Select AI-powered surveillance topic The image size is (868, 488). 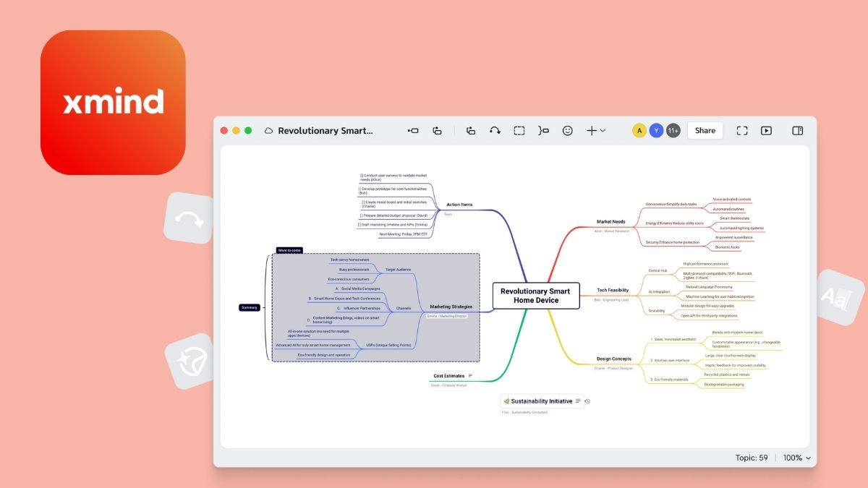[733, 237]
